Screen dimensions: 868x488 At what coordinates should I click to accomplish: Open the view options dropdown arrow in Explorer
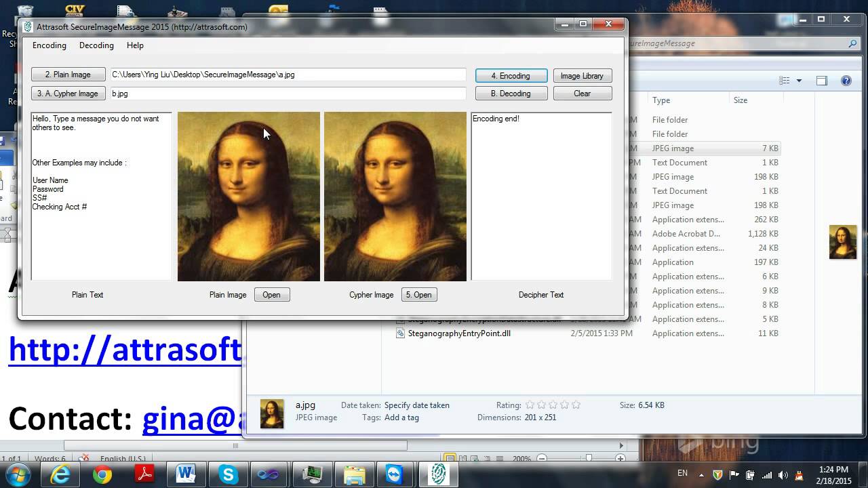[x=799, y=81]
